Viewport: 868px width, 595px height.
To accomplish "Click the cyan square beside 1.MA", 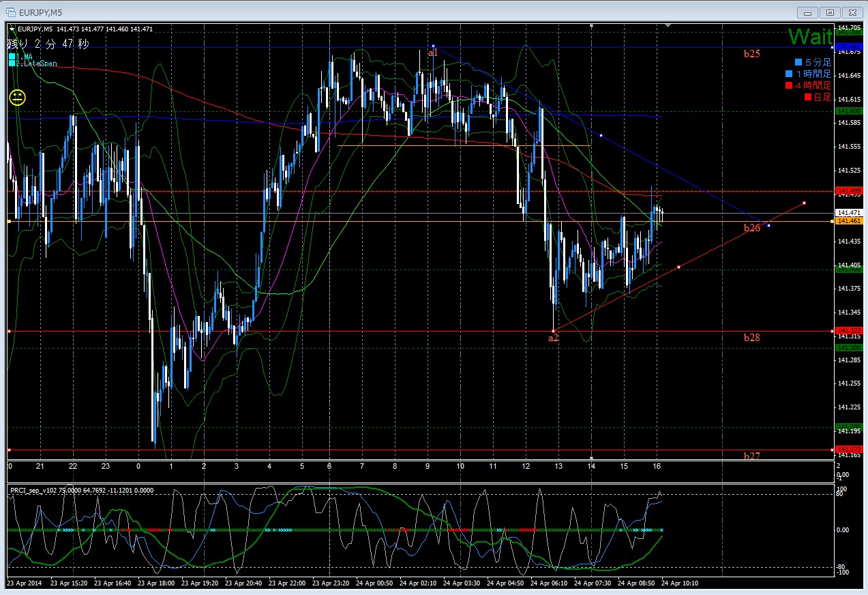I will point(12,57).
